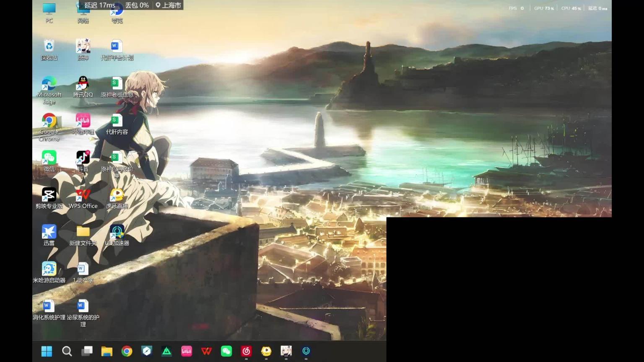Select the UU加速器 desktop shortcut
Viewport: 644px width, 362px height.
117,232
